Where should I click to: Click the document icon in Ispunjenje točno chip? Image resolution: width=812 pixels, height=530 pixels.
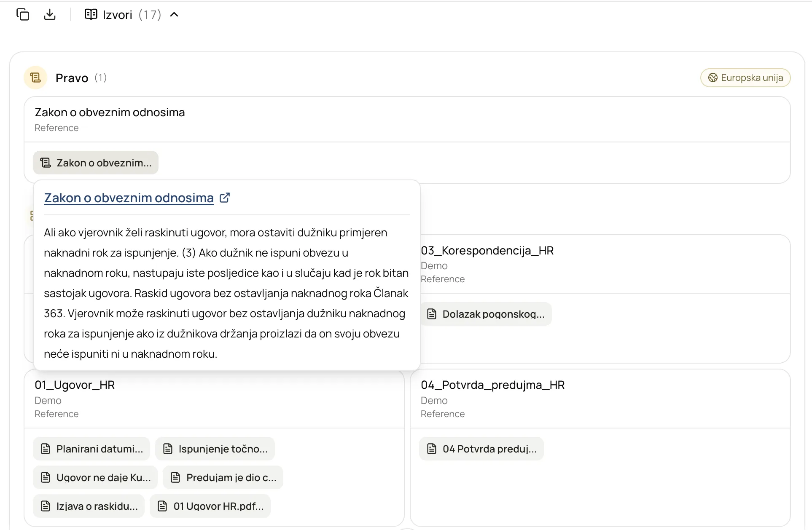168,449
